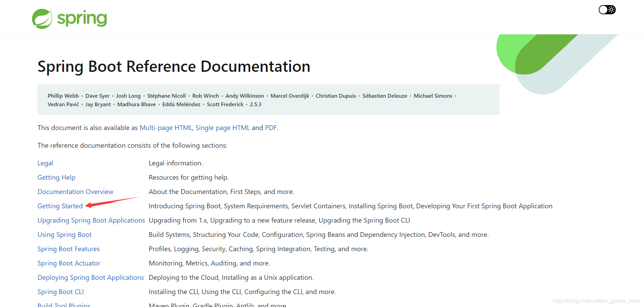Screen dimensions: 644x307
Task: Open the Spring Boot CLI section
Action: pyautogui.click(x=61, y=292)
